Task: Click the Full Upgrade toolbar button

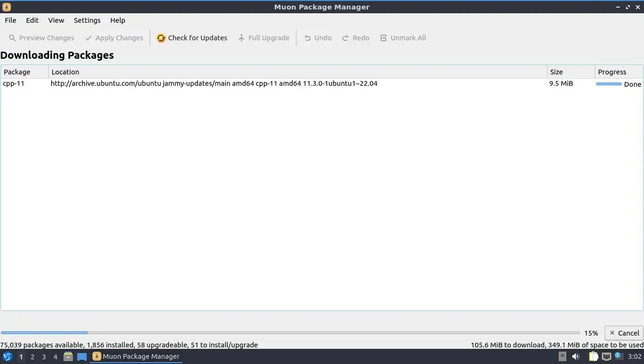Action: coord(264,38)
